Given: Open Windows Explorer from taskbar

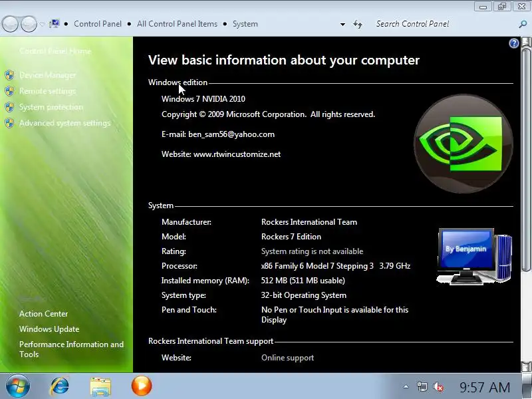Looking at the screenshot, I should 100,386.
